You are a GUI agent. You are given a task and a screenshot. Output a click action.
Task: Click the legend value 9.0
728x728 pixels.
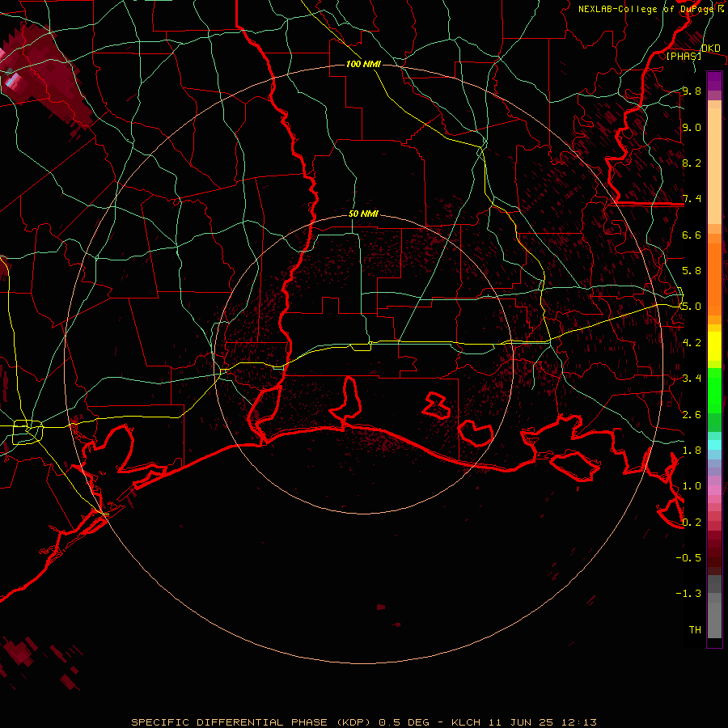692,127
